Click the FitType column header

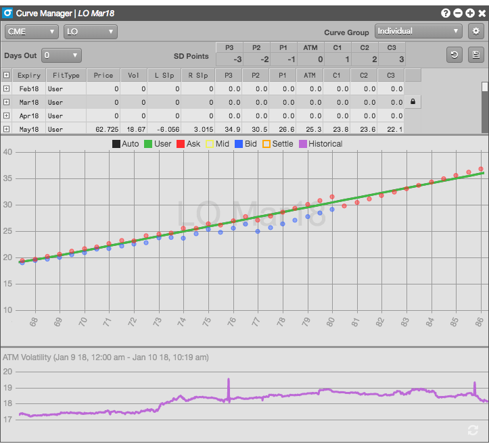click(66, 76)
